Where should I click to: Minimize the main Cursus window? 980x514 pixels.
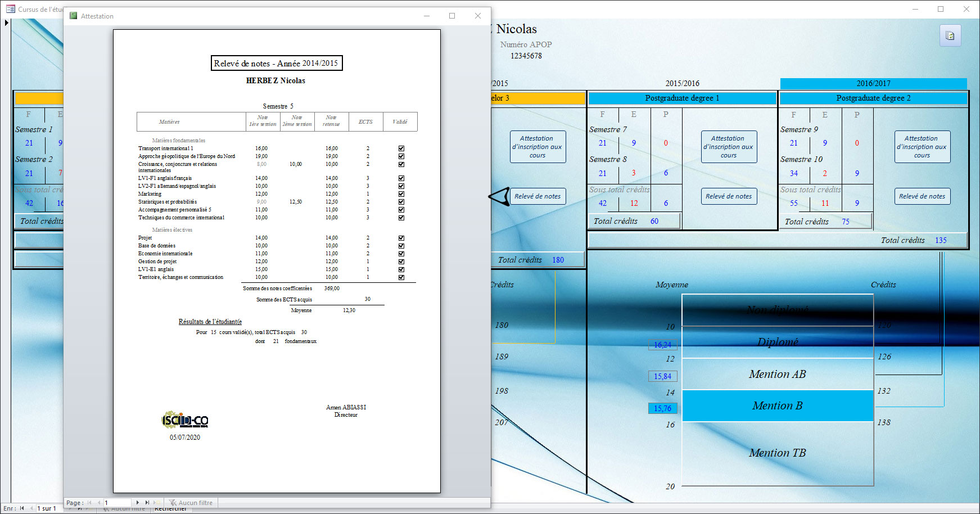point(915,9)
